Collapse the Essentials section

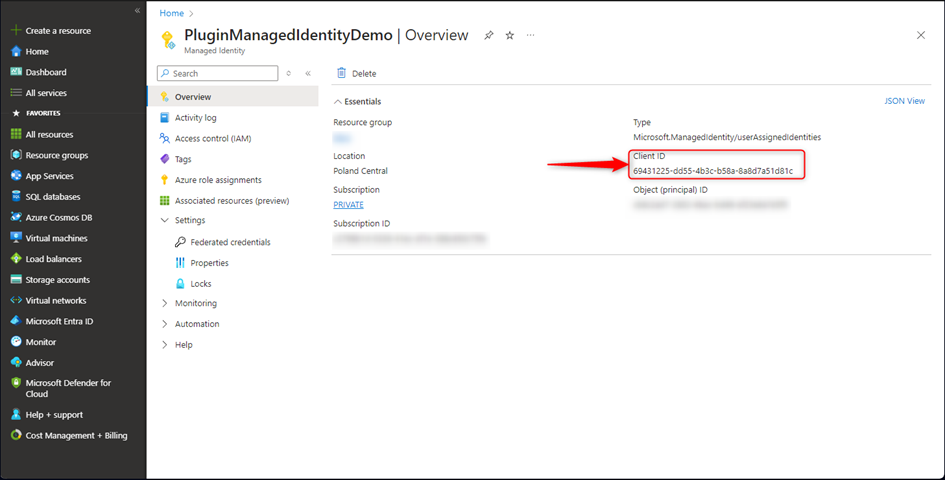coord(338,101)
